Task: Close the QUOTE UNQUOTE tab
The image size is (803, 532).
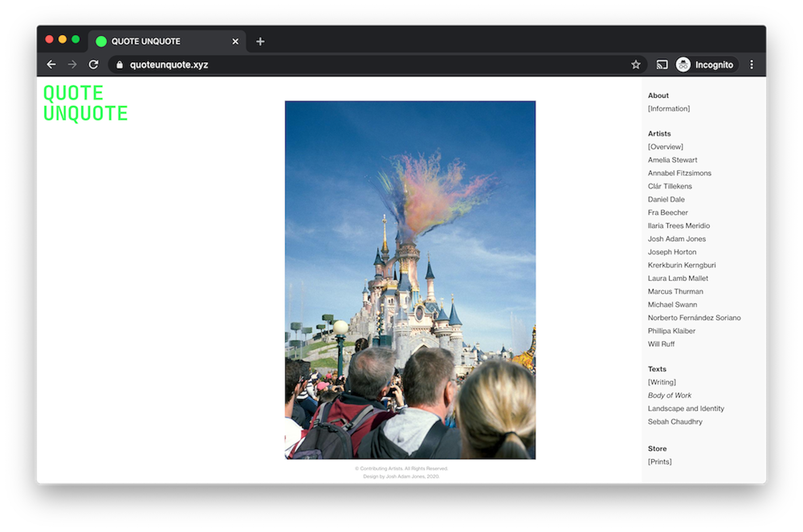Action: point(235,41)
